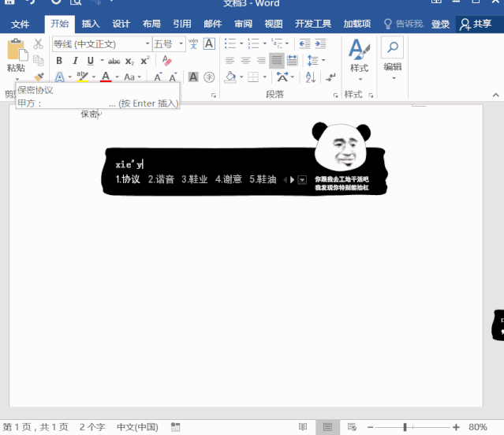The image size is (504, 435).
Task: Sort with the A-Z icon
Action: [311, 77]
